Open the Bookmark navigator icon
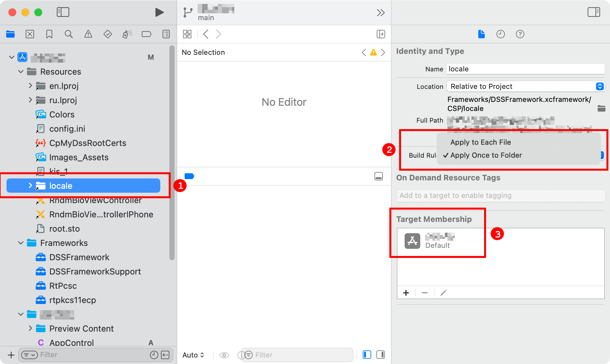 [49, 34]
